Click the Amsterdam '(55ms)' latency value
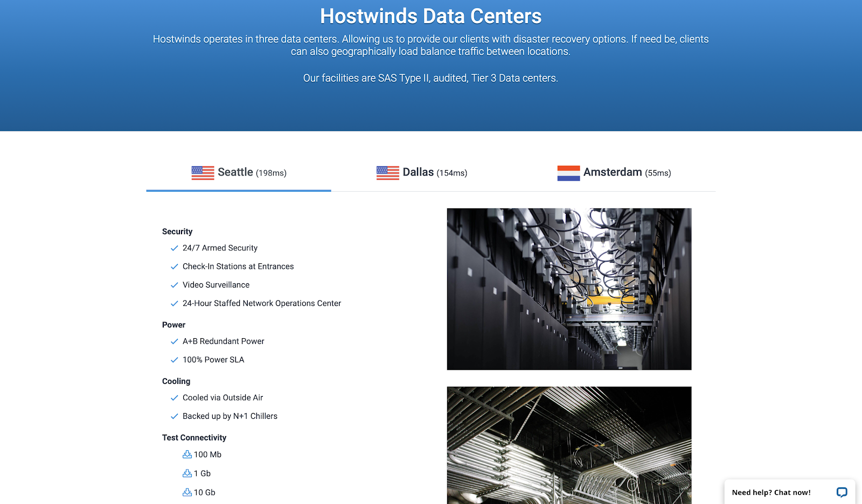This screenshot has width=862, height=504. pyautogui.click(x=658, y=173)
